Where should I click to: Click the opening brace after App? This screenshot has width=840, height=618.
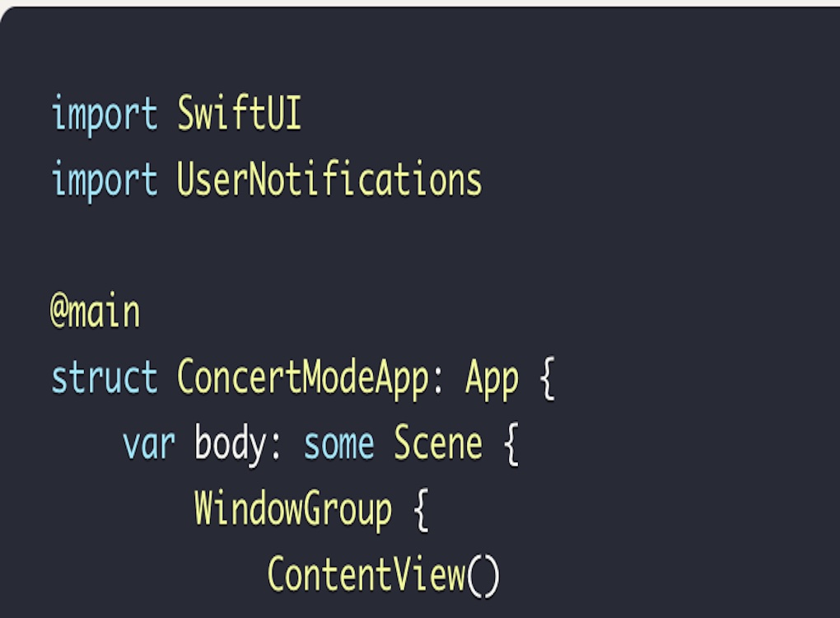coord(547,381)
